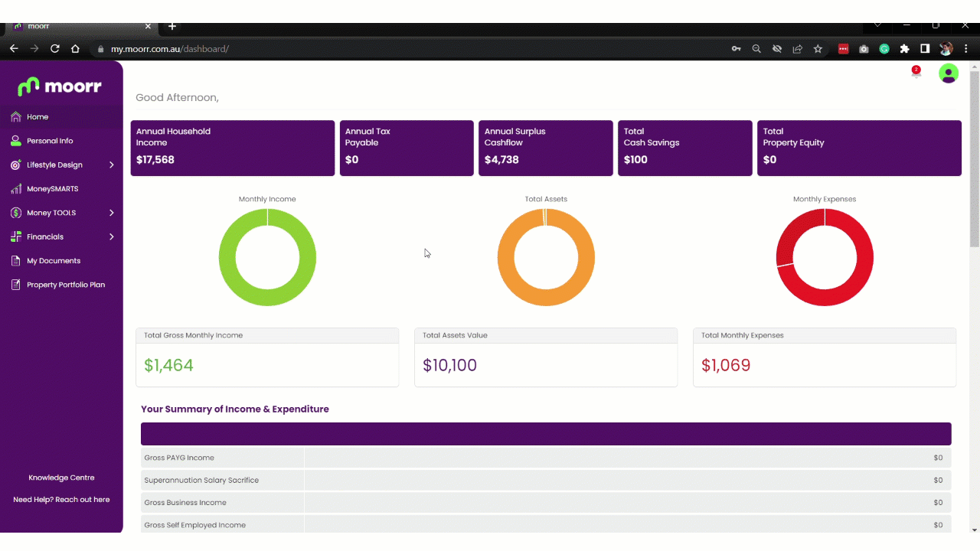Click Annual Household Income card
The height and width of the screenshot is (551, 980).
click(x=233, y=148)
